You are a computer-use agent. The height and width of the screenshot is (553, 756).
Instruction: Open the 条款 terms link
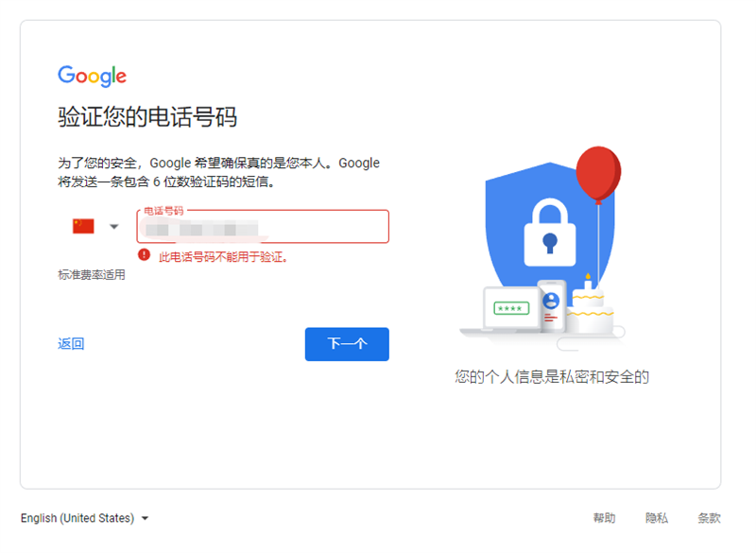(710, 518)
